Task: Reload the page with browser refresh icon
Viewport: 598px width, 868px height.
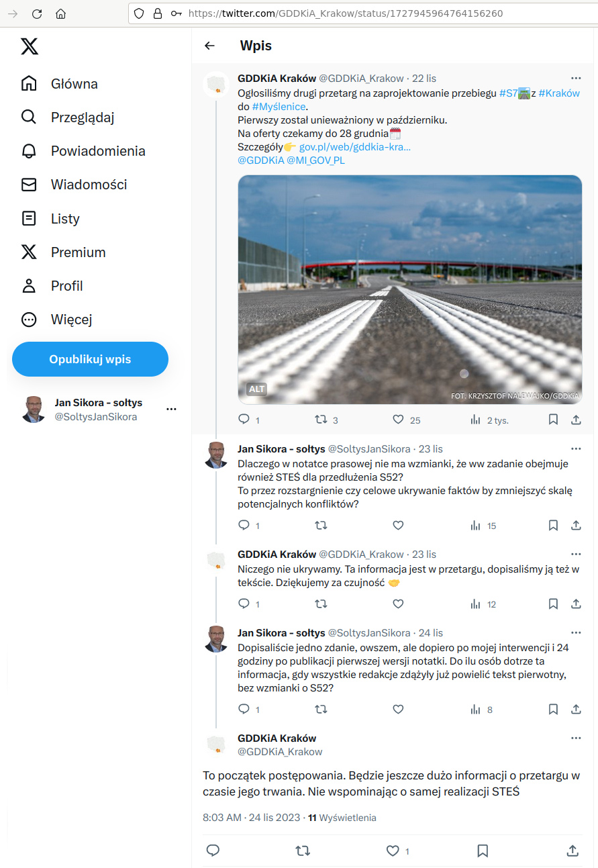Action: click(37, 13)
